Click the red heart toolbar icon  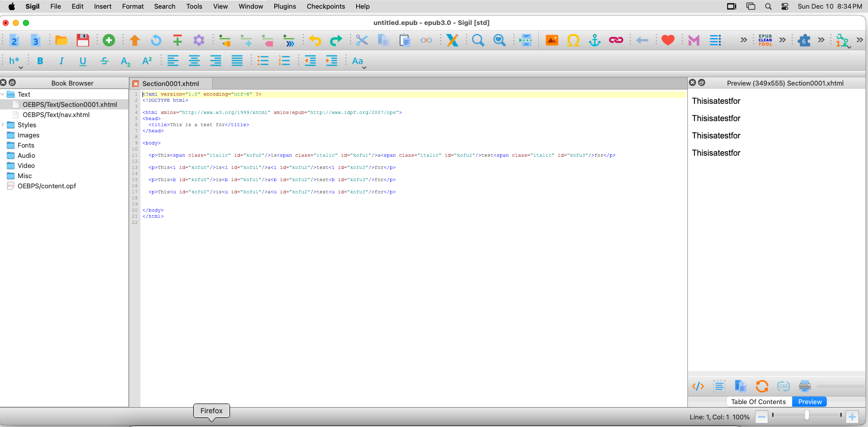pos(668,40)
